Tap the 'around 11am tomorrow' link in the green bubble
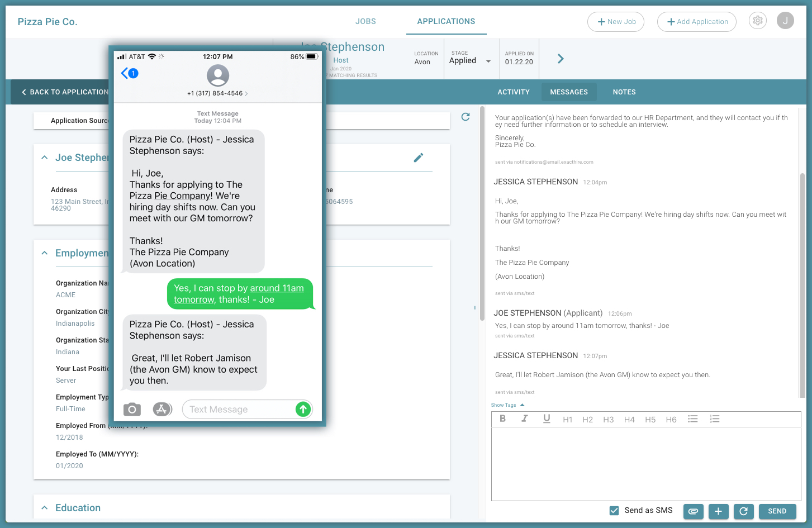 (x=239, y=294)
